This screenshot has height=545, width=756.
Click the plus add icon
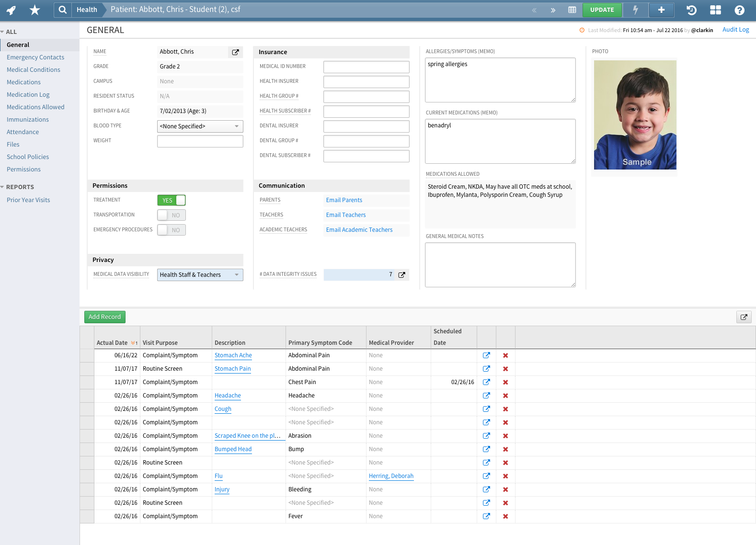click(661, 10)
